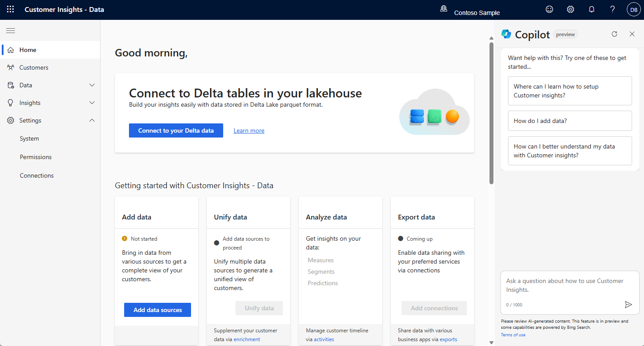Choose "How do I add data?" prompt

click(x=570, y=121)
